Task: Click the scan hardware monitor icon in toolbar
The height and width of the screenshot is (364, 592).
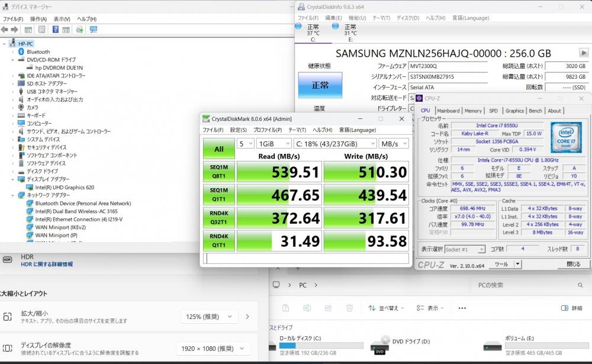Action: 94,30
